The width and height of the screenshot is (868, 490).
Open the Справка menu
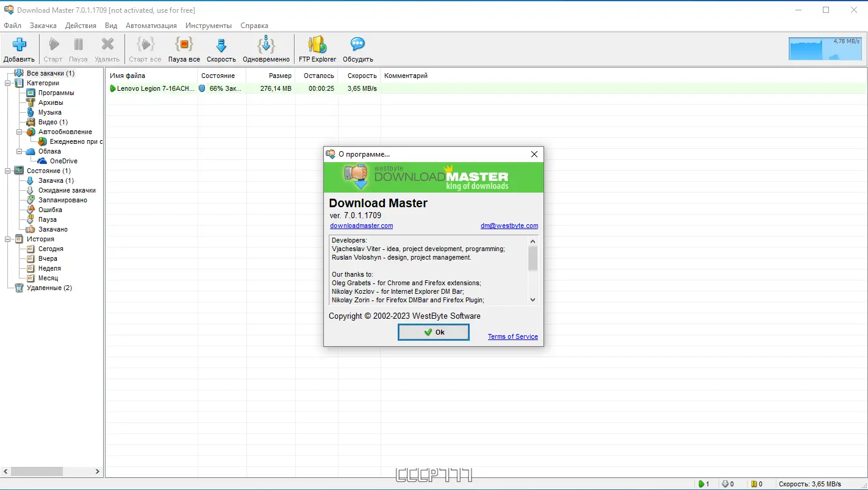[254, 26]
